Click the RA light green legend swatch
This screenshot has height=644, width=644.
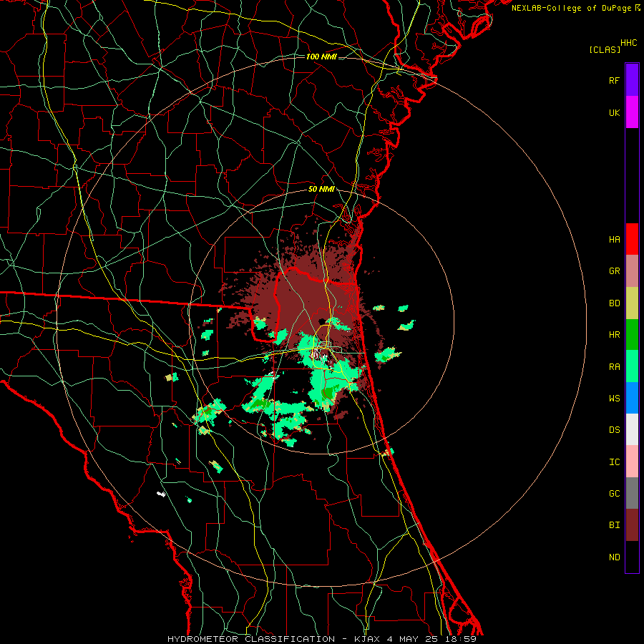pos(632,366)
